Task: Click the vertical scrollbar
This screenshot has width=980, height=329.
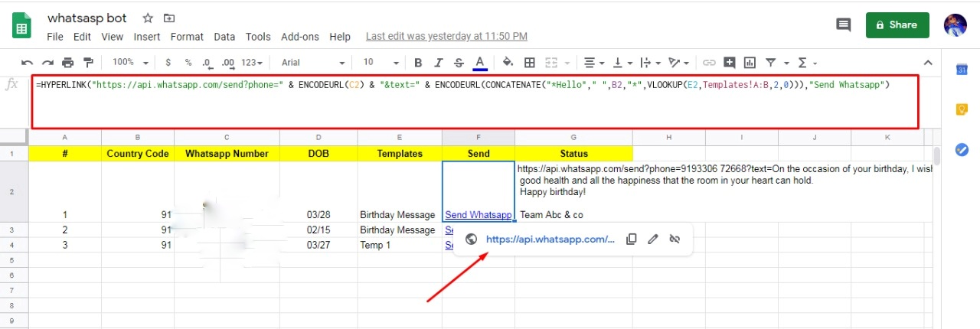Action: tap(937, 158)
